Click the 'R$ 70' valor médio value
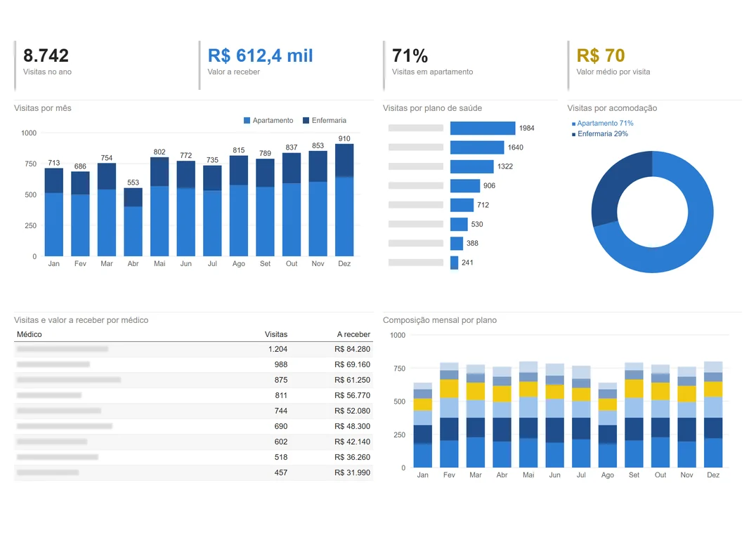This screenshot has width=756, height=542. tap(601, 56)
